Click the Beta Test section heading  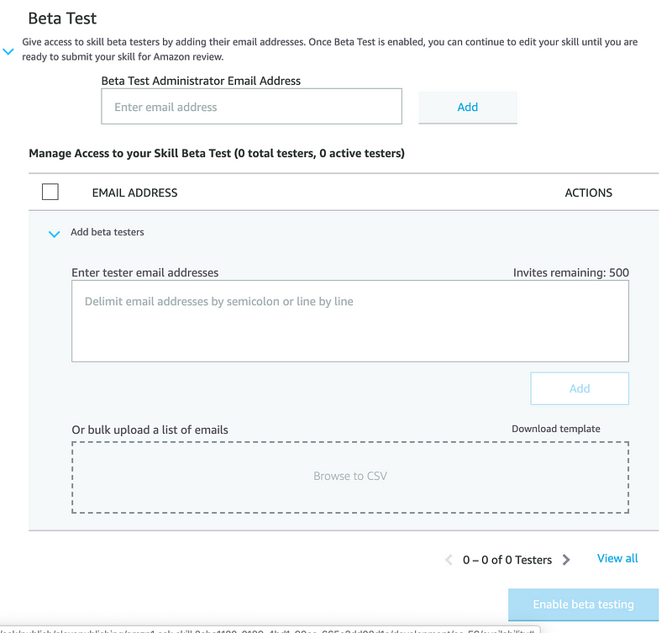62,18
